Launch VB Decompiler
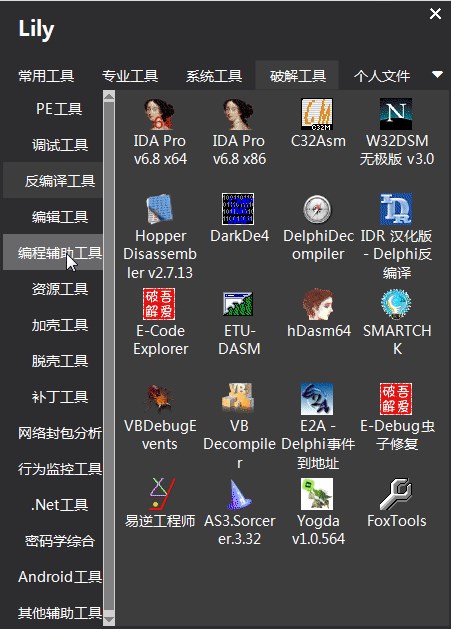The image size is (451, 629). coord(239,426)
